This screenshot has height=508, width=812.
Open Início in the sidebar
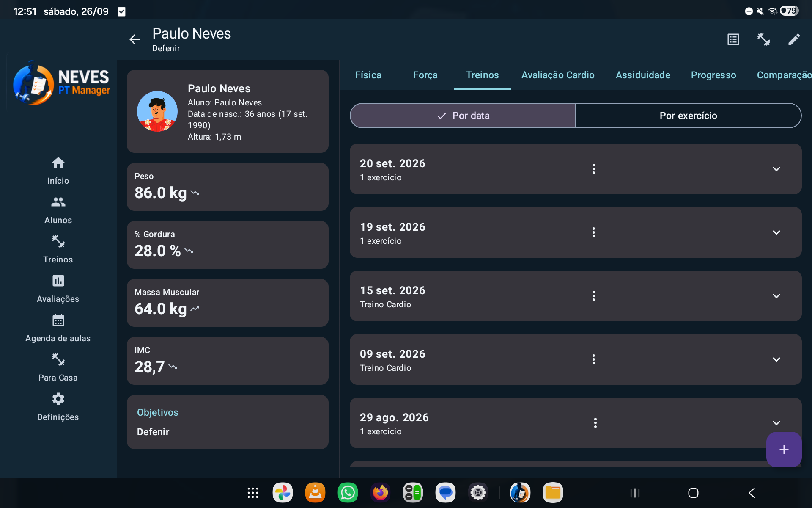click(x=58, y=171)
